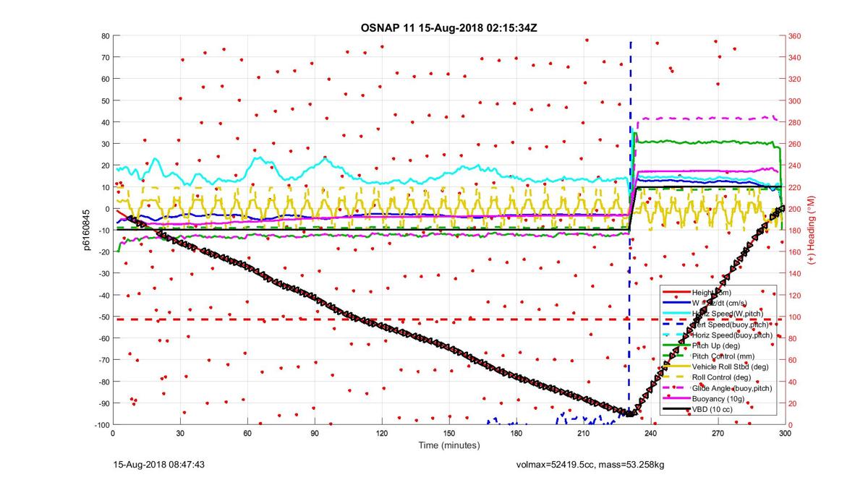Click the Glide Angle (buoy,pitch) legend entry
Viewport: 868px width, 477px height.
click(733, 388)
